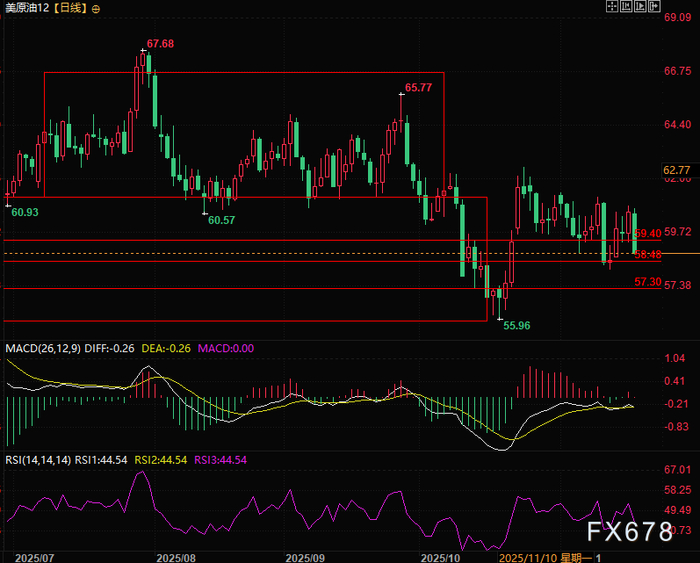Click the 0.41 MACD axis value
700x563 pixels.
click(x=675, y=381)
